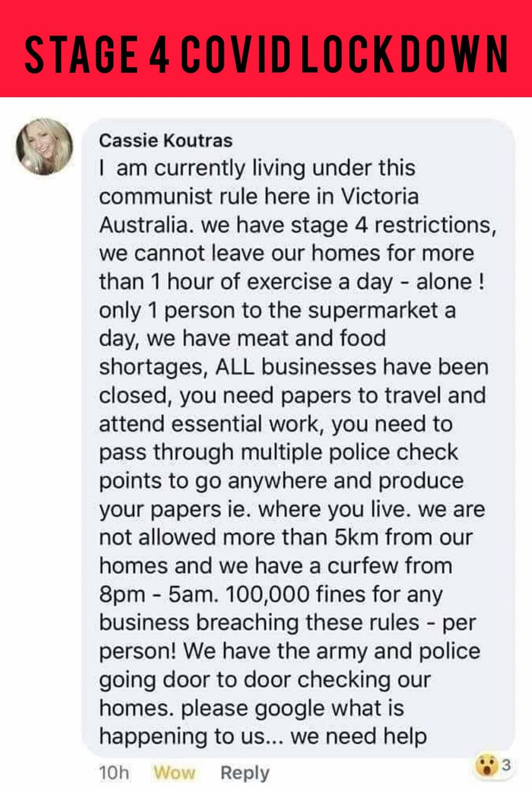532x789 pixels.
Task: Click the 10h comment timestamp
Action: pos(114,773)
